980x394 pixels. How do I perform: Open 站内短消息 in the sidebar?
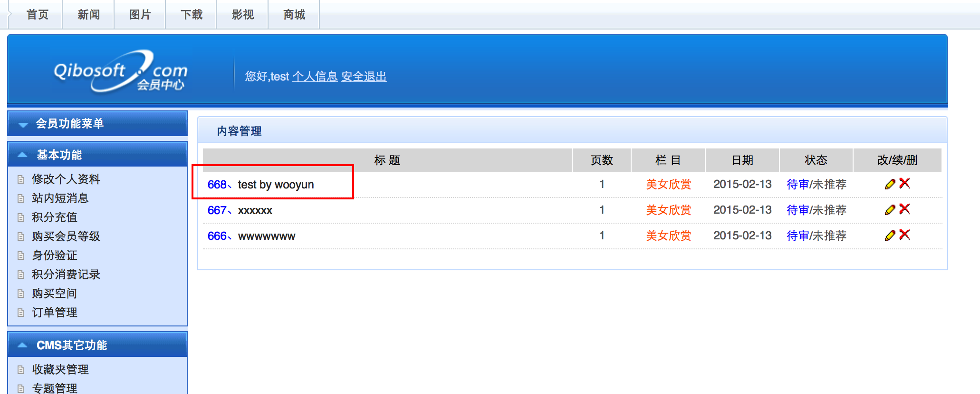(x=60, y=198)
